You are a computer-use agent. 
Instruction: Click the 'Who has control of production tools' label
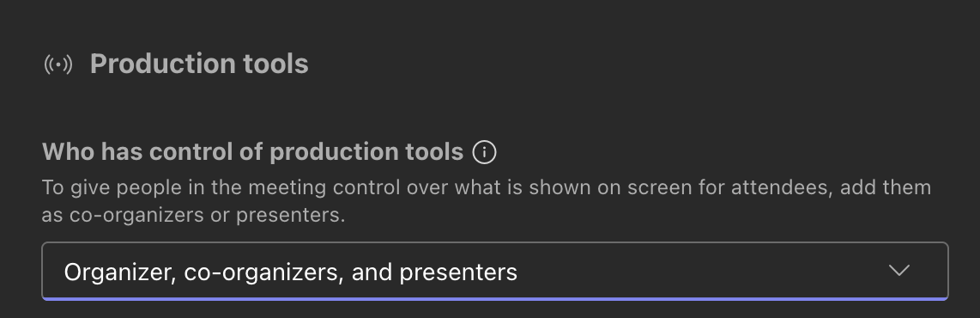coord(252,152)
